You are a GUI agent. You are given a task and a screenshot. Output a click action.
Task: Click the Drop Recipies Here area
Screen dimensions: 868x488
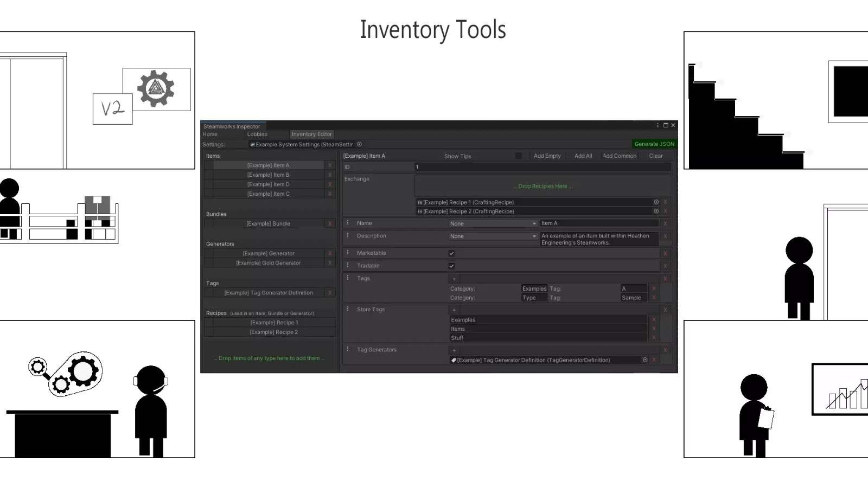[x=542, y=186]
